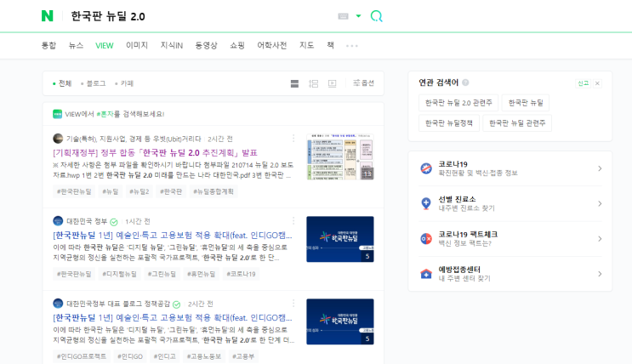The height and width of the screenshot is (364, 632).
Task: Open the 대한민국 정부 author profile
Action: (87, 221)
